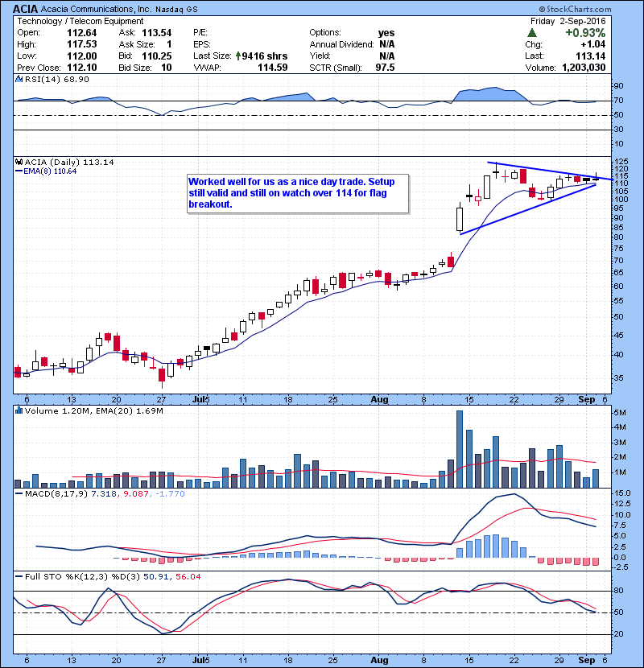This screenshot has width=644, height=668.
Task: Click the -2.5 MACD axis label
Action: [621, 567]
